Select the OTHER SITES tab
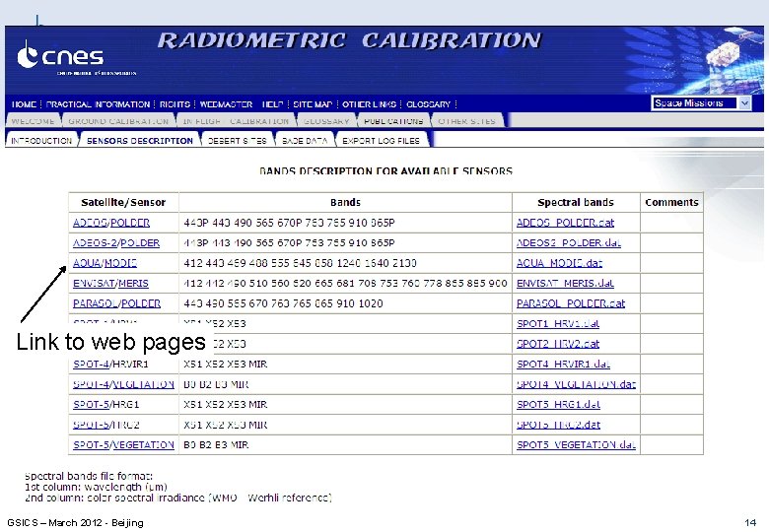Viewport: 769px width, 532px height. pyautogui.click(x=466, y=121)
